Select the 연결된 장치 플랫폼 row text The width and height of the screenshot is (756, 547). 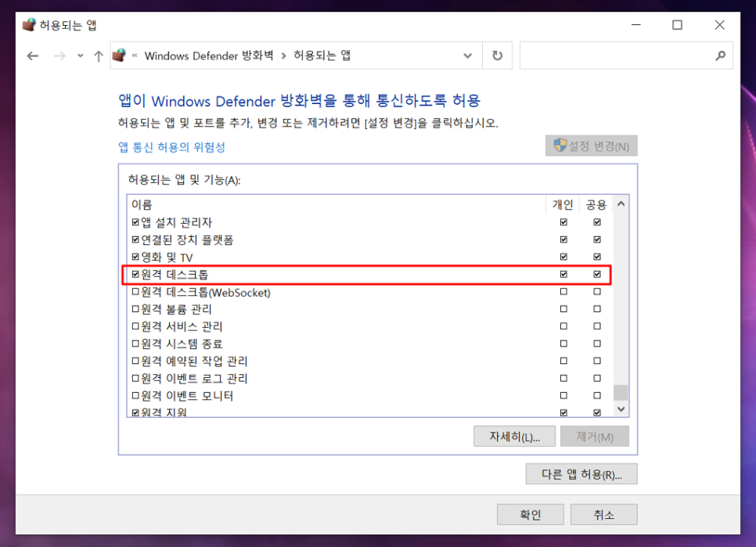[x=188, y=239]
